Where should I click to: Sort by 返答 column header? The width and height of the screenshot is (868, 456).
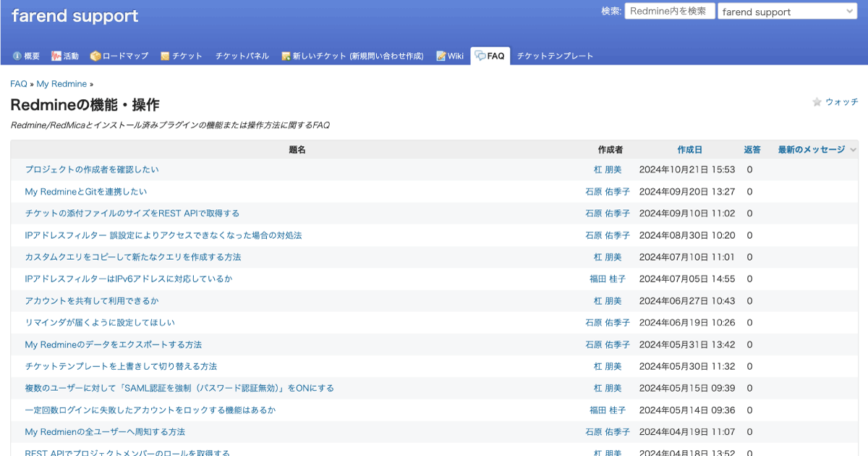(752, 150)
